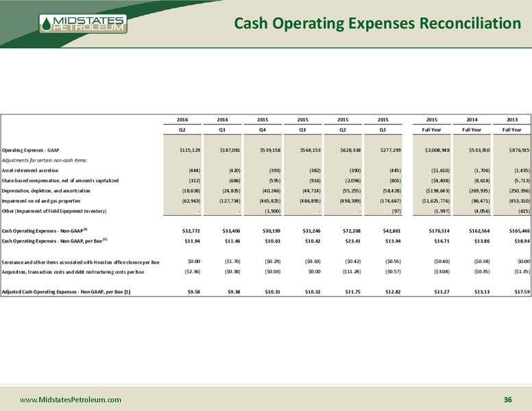Image resolution: width=532 pixels, height=411 pixels.
Task: Select acquisition costs value ($2.36)
Action: pos(193,271)
